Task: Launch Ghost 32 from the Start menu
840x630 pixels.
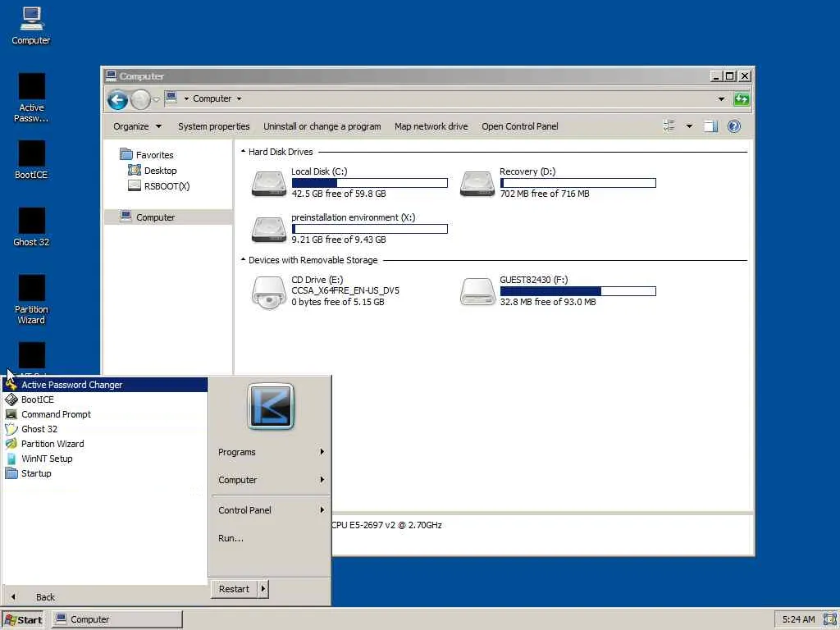Action: coord(105,429)
